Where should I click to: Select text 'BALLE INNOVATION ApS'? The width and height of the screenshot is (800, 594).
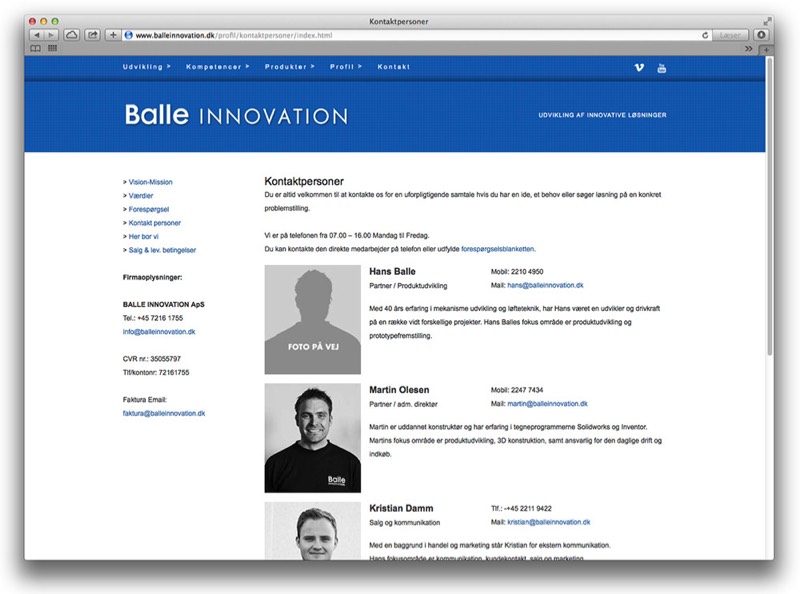tap(163, 305)
